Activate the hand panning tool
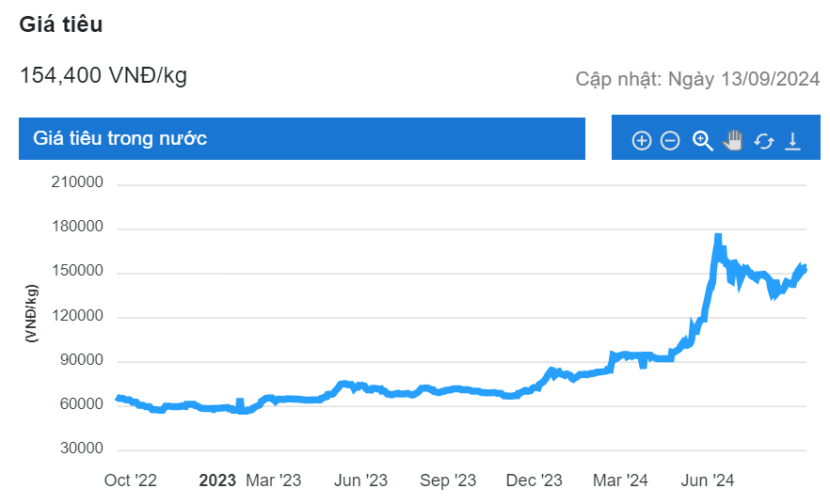Screen dimensions: 830x504 point(732,141)
